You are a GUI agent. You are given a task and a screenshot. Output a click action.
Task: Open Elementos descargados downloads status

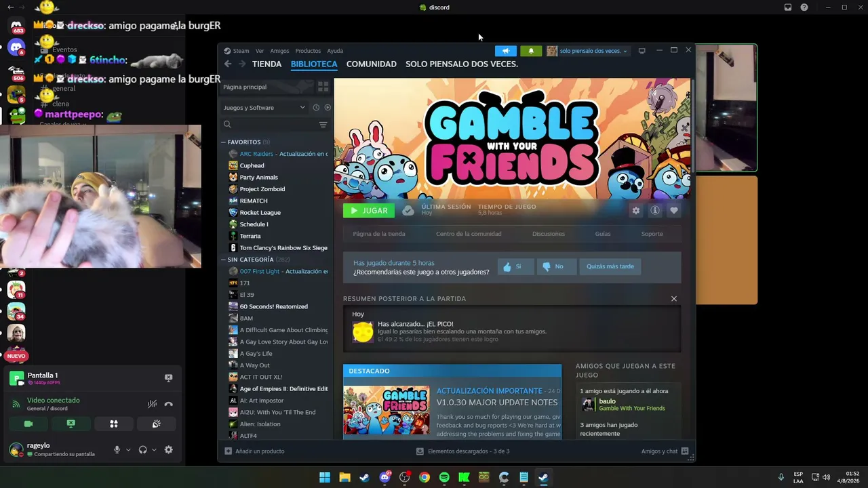pos(462,451)
